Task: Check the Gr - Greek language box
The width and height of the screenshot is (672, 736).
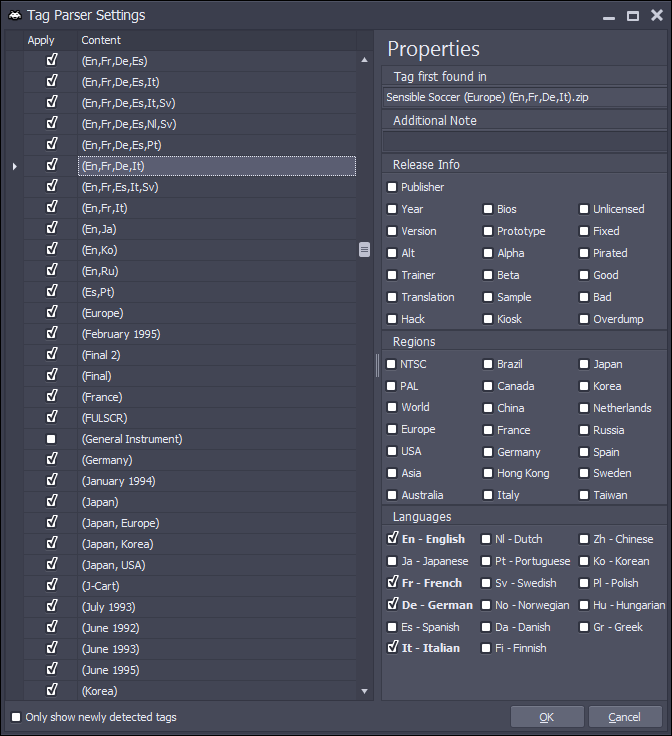Action: (584, 627)
